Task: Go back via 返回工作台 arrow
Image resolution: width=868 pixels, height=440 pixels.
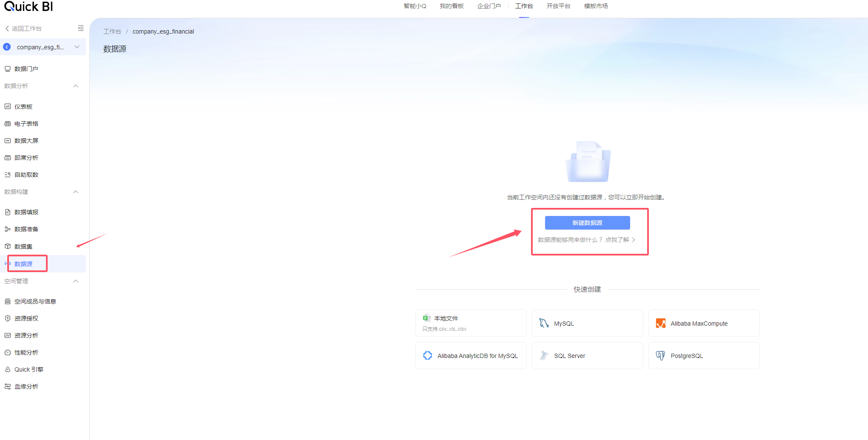Action: [x=7, y=28]
